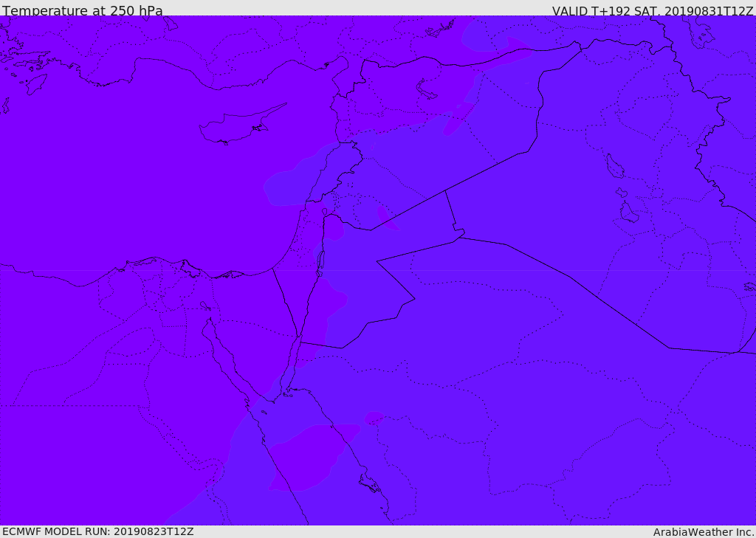Click the 'VALID T+192 SAT. 20190831T12Z' label
The height and width of the screenshot is (538, 756).
click(653, 10)
